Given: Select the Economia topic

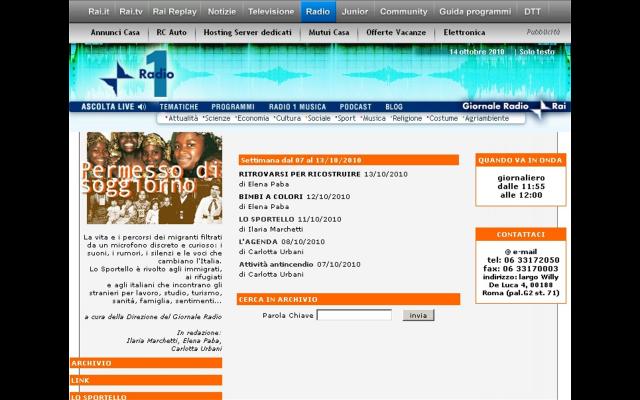Looking at the screenshot, I should pos(252,118).
